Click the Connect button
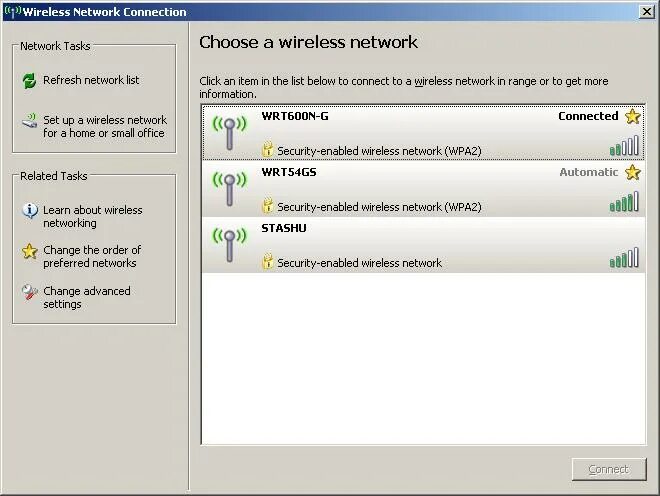The image size is (660, 496). pyautogui.click(x=609, y=469)
